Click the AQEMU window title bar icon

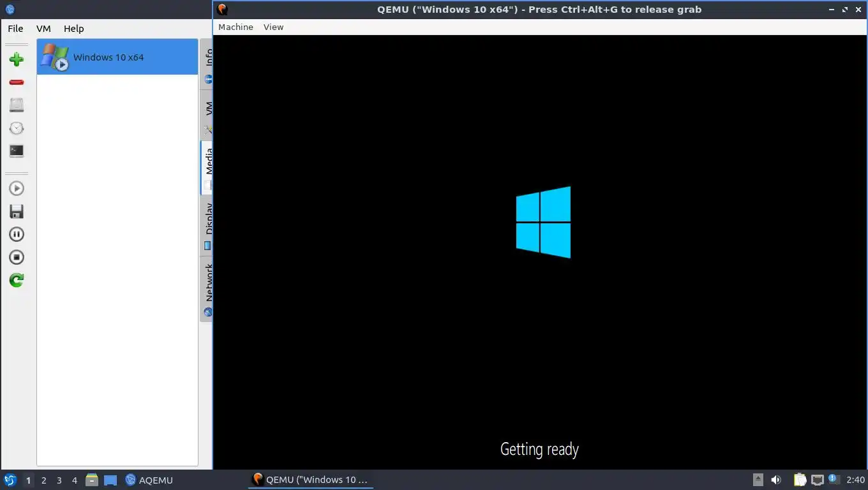(x=10, y=10)
